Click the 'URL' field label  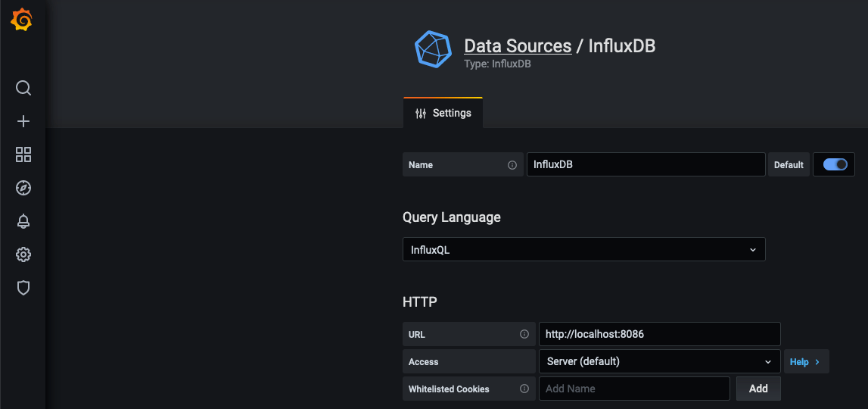click(x=417, y=335)
